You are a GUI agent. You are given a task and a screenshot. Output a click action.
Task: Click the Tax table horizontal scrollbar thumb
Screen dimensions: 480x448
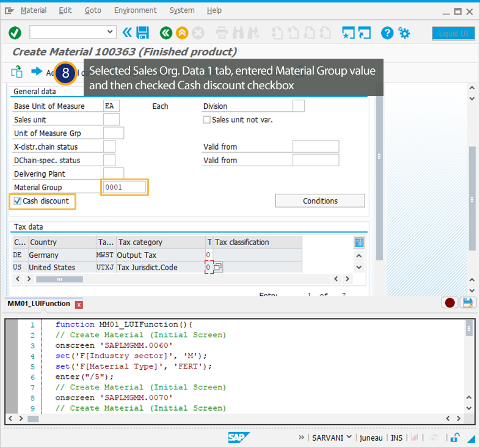[59, 279]
